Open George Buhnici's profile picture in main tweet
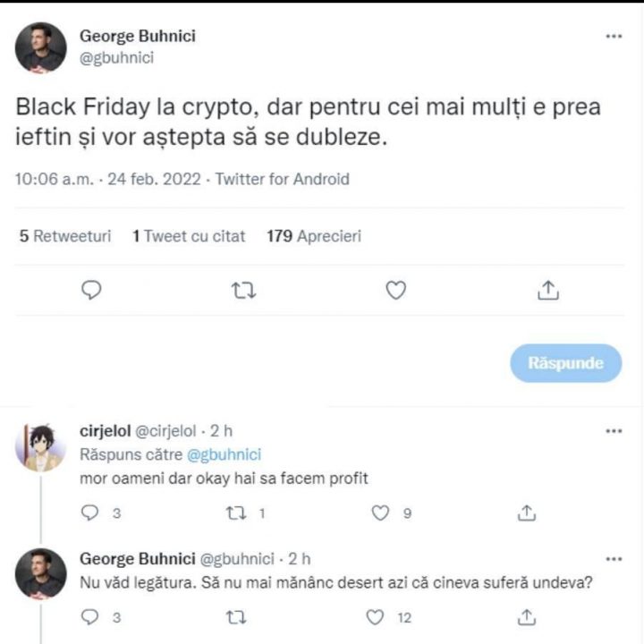 click(41, 47)
